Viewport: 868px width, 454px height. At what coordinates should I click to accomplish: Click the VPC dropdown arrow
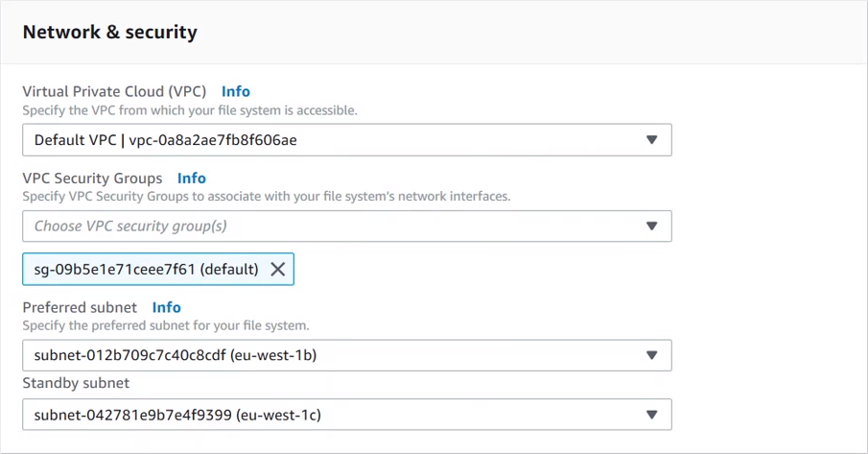[x=651, y=140]
